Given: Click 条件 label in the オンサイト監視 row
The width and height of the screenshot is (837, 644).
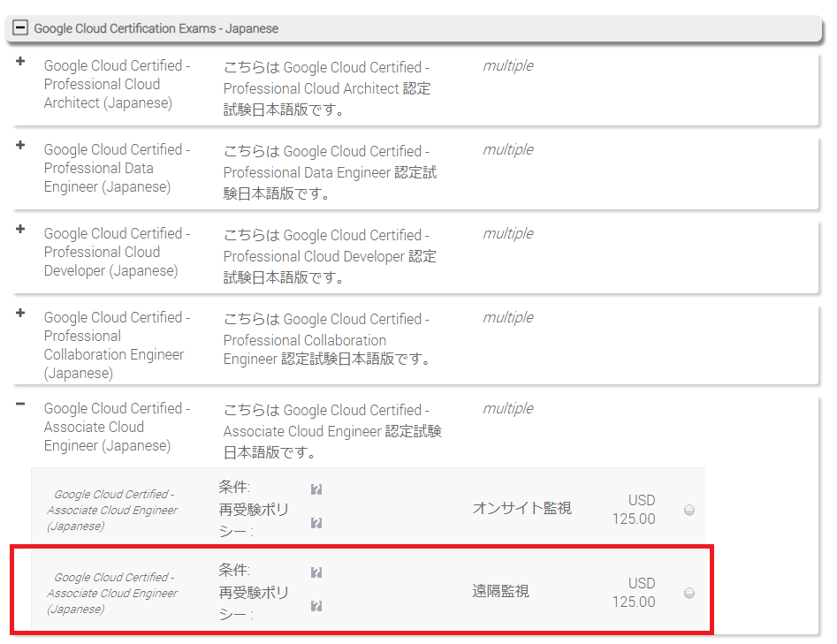Looking at the screenshot, I should pos(234,487).
